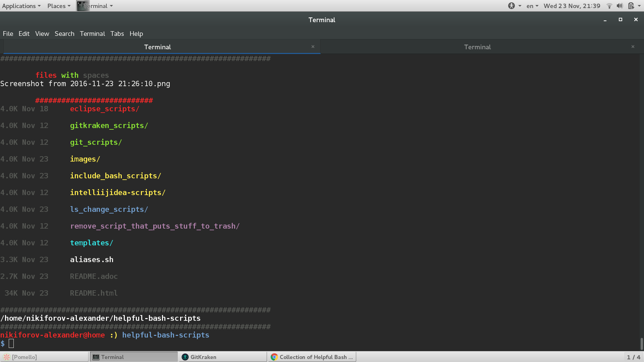644x362 pixels.
Task: Click the Pomello icon in taskbar
Action: 7,357
